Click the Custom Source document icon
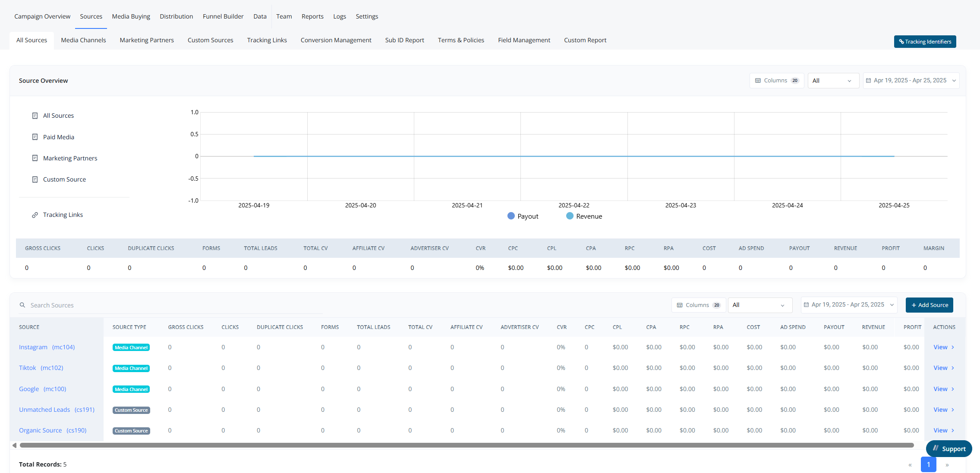The image size is (980, 473). pos(35,179)
